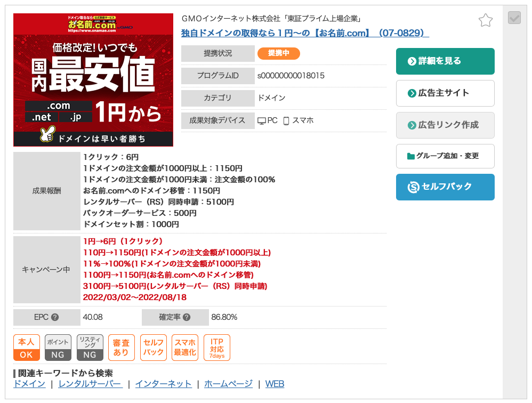The height and width of the screenshot is (403, 532).
Task: Click the ドメインセット割：1000円 line
Action: [x=131, y=224]
